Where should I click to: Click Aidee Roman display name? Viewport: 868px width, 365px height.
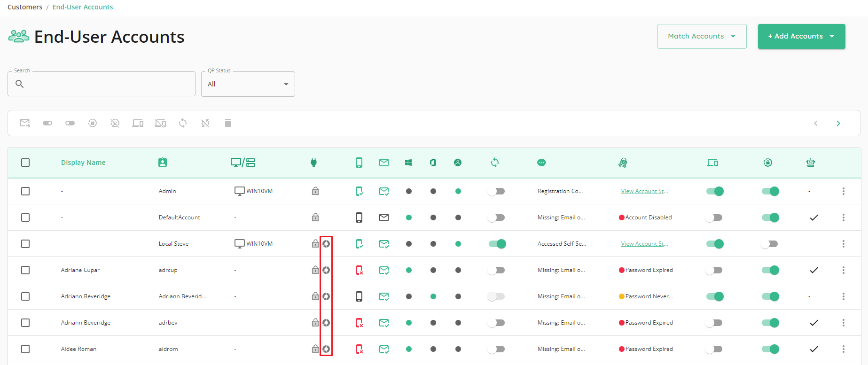coord(78,349)
